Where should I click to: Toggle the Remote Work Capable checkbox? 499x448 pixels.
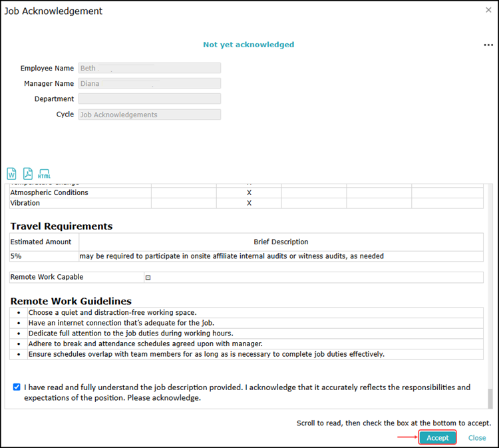(148, 278)
